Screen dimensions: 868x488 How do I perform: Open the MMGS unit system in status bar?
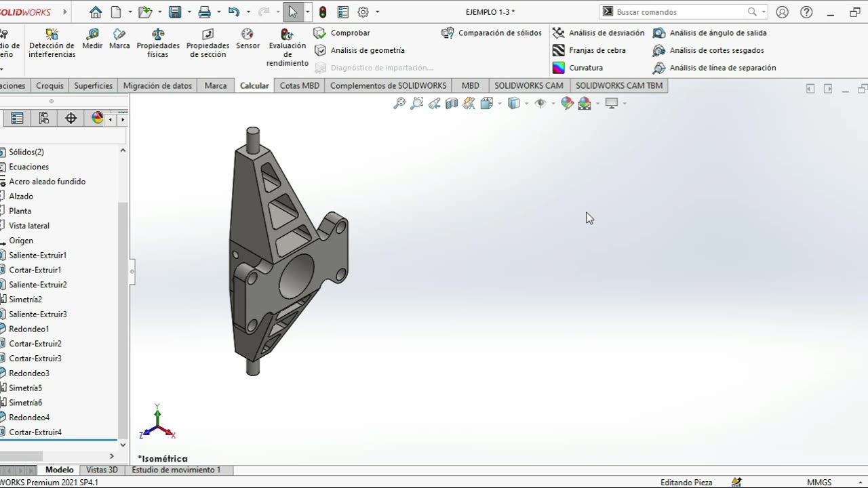[x=819, y=482]
